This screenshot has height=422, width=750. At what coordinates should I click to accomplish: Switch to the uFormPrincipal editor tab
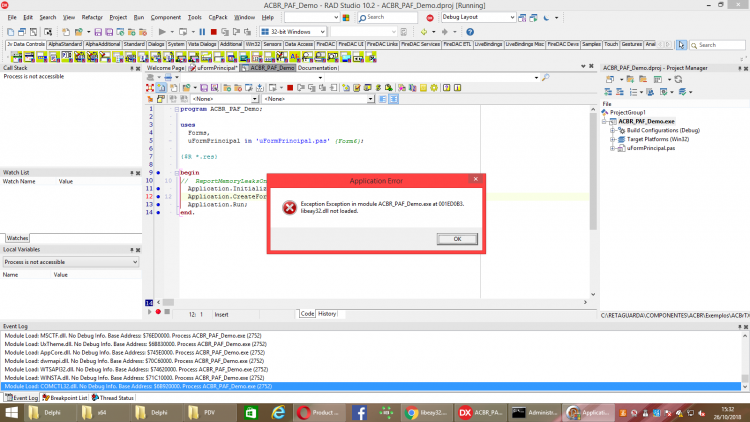pyautogui.click(x=214, y=68)
